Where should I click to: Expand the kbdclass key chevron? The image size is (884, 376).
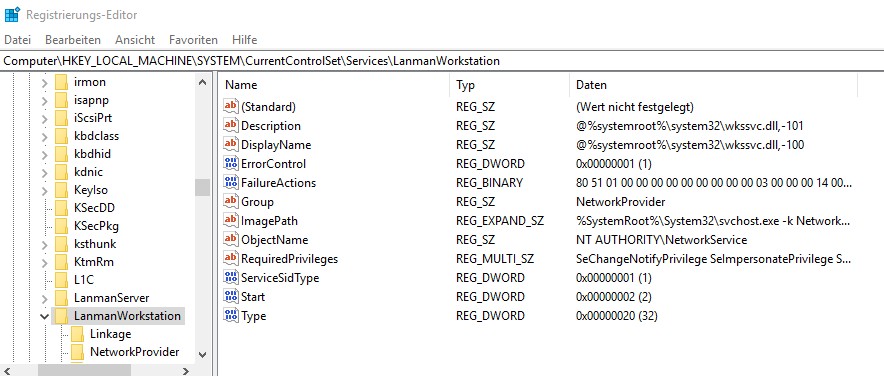point(45,136)
